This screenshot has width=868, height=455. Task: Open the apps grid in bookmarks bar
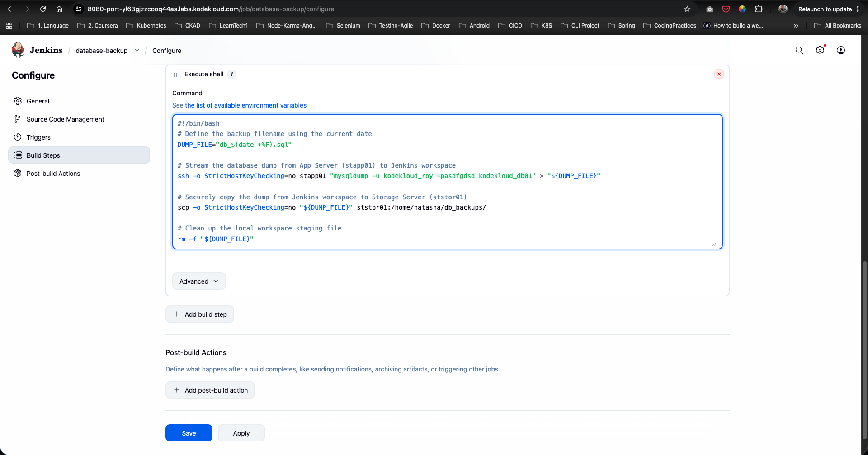[9, 26]
